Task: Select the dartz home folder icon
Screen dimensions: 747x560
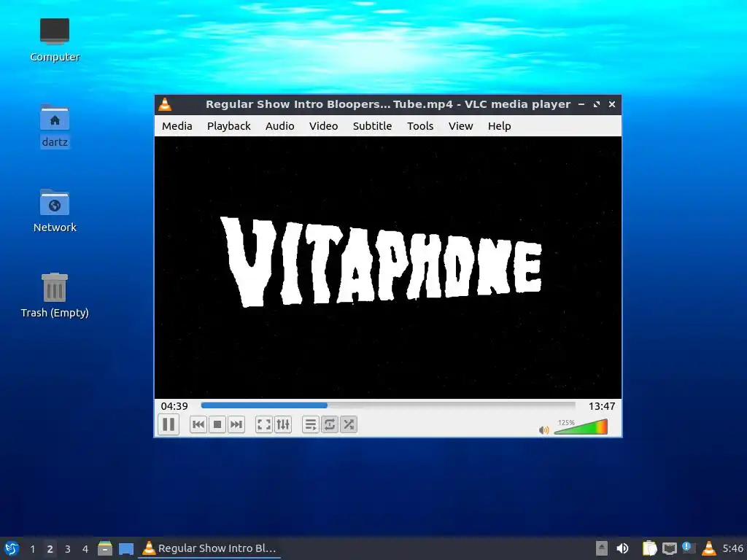Action: pyautogui.click(x=55, y=126)
